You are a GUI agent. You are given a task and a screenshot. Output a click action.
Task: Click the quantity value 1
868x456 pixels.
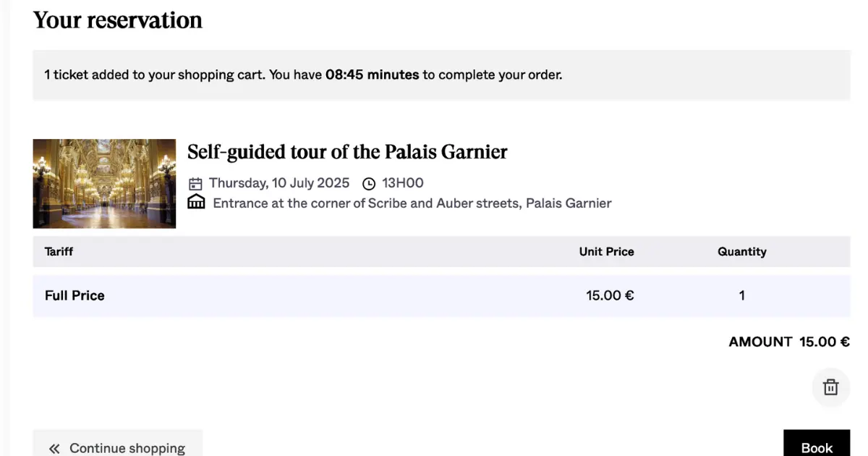[741, 295]
